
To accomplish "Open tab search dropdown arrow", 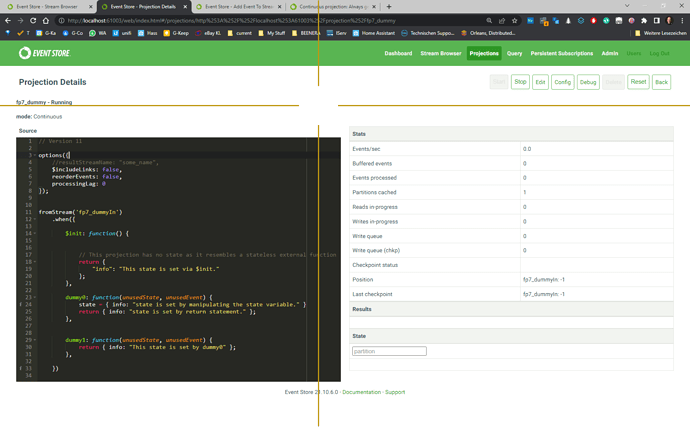I will (x=627, y=6).
